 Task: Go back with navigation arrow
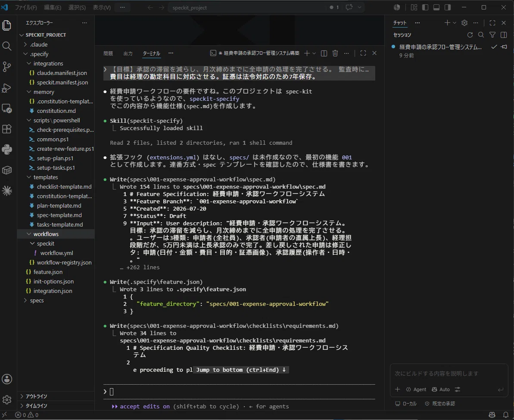coord(150,8)
